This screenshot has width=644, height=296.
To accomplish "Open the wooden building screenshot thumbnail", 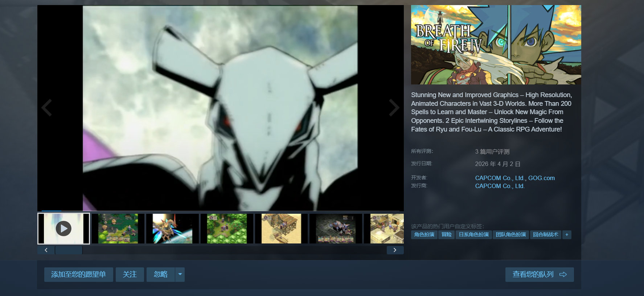I will tap(281, 229).
